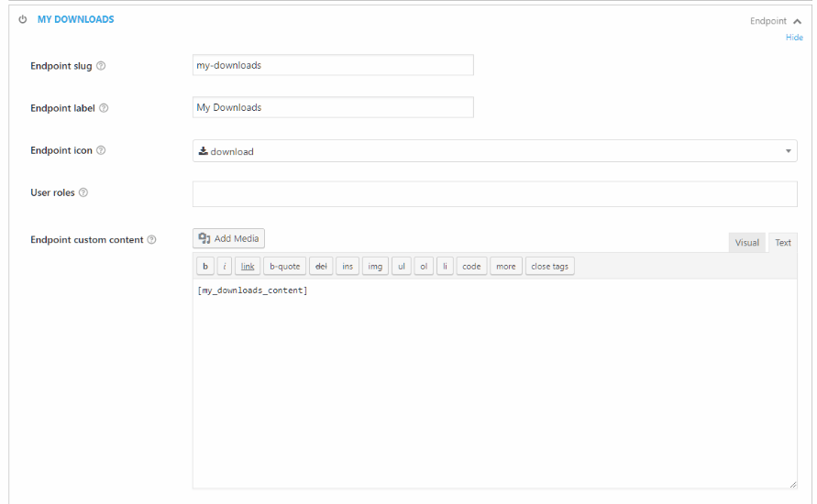Click the bold 'b' quicktag button
Viewport: 817px width, 504px height.
pos(205,266)
